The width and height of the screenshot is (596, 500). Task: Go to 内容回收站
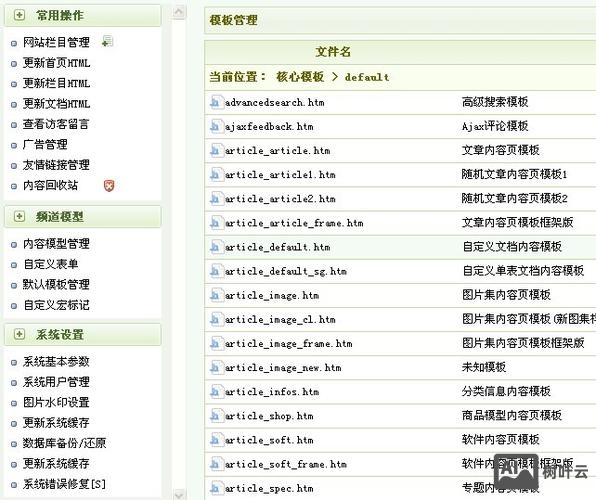[51, 186]
